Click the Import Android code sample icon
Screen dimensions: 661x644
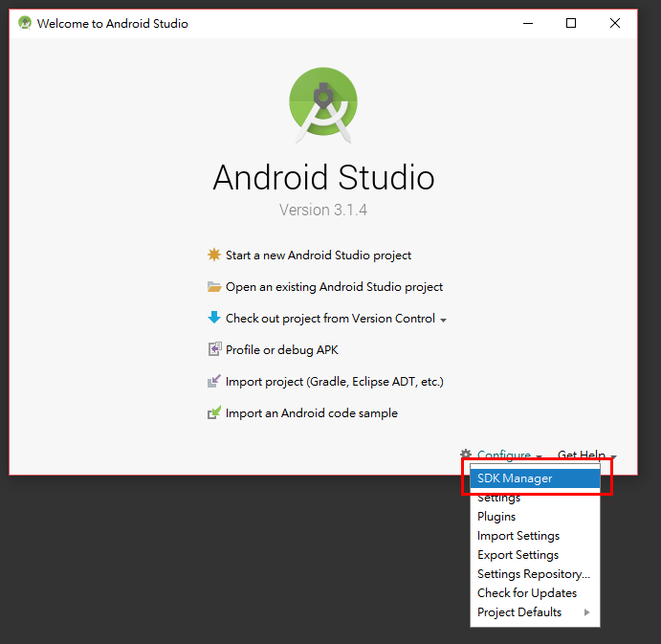click(x=214, y=412)
